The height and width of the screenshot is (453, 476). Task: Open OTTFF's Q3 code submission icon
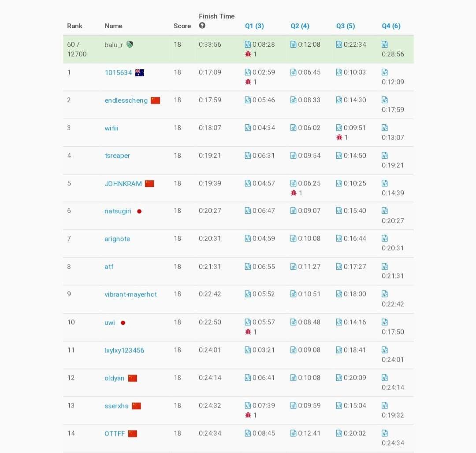click(339, 433)
